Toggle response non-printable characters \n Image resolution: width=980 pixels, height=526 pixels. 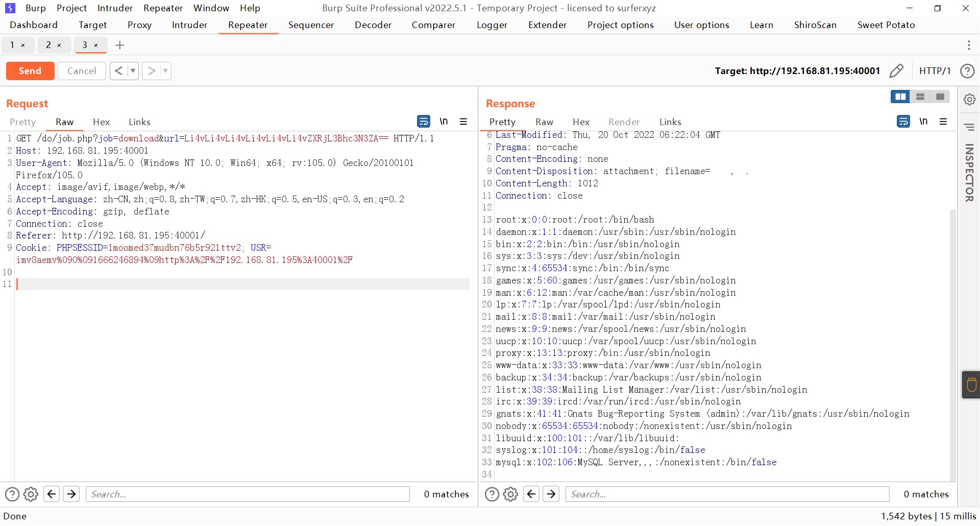click(x=923, y=121)
